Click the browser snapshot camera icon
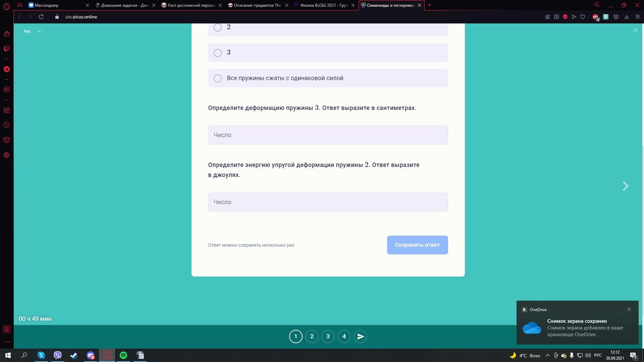 (556, 17)
